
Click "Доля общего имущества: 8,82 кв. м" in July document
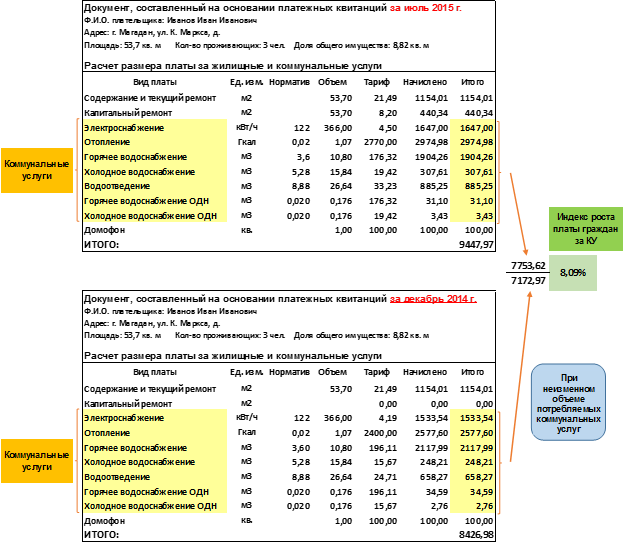click(x=361, y=45)
